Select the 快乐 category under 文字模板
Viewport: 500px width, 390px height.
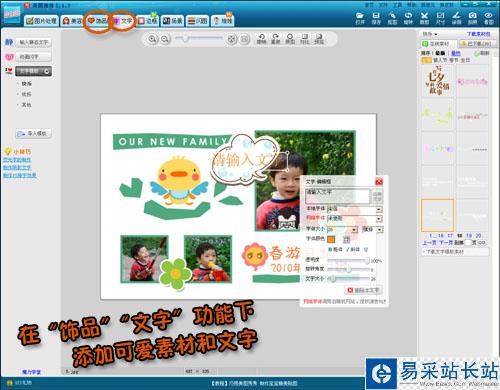click(26, 84)
